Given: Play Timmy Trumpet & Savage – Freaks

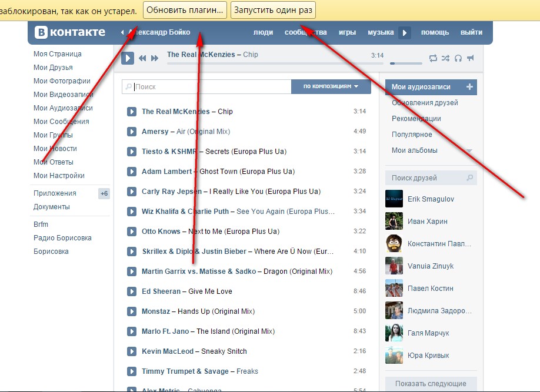Looking at the screenshot, I should tap(132, 371).
